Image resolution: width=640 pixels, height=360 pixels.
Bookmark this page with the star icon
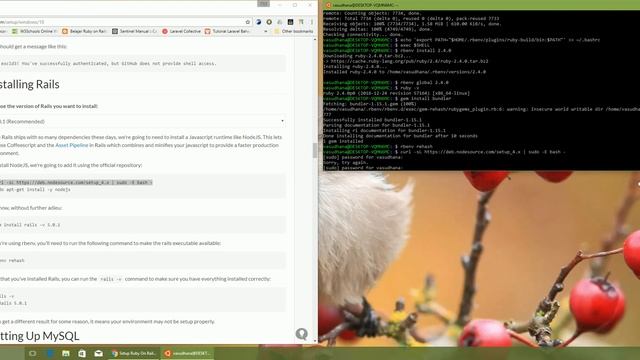pyautogui.click(x=248, y=22)
